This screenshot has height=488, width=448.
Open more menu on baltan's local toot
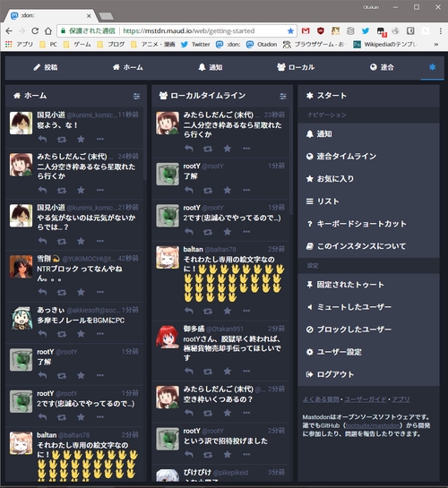tap(246, 311)
